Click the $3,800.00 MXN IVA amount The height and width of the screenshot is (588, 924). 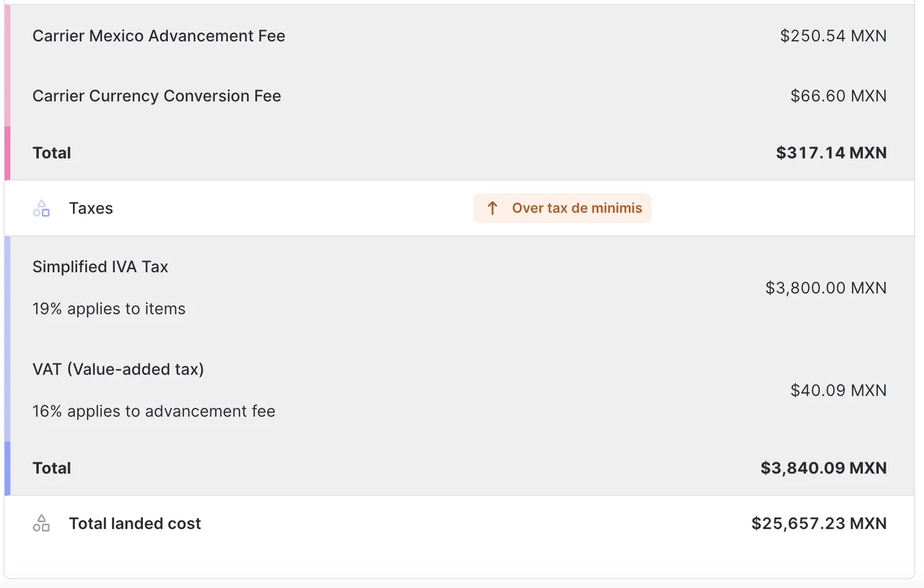click(x=826, y=288)
